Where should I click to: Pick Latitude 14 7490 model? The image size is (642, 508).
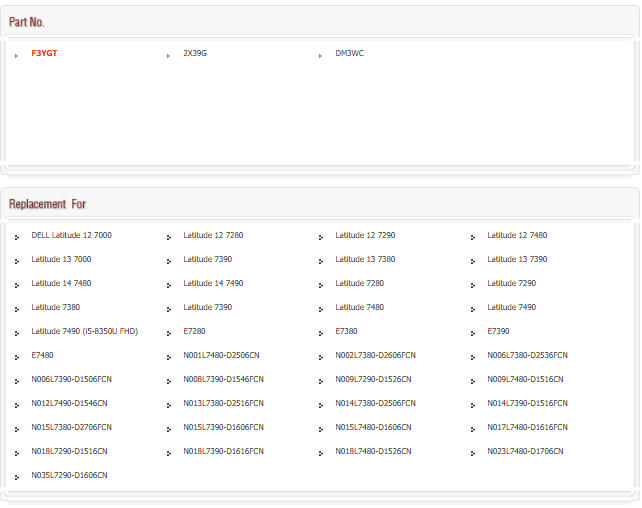(213, 283)
